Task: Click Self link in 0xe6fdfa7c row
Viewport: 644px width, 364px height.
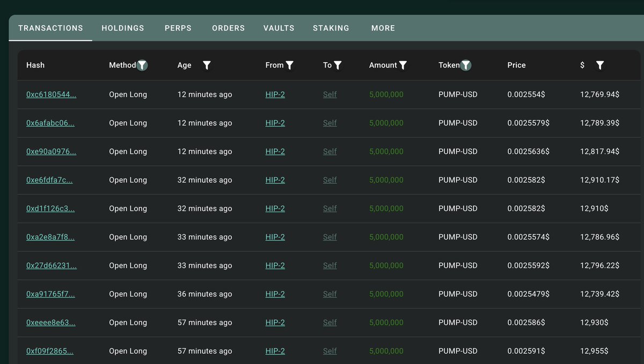Action: (x=330, y=180)
